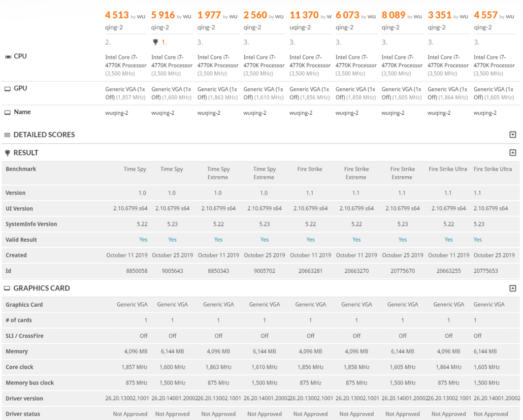Click the Yes link for result Id 20663281

[x=310, y=240]
